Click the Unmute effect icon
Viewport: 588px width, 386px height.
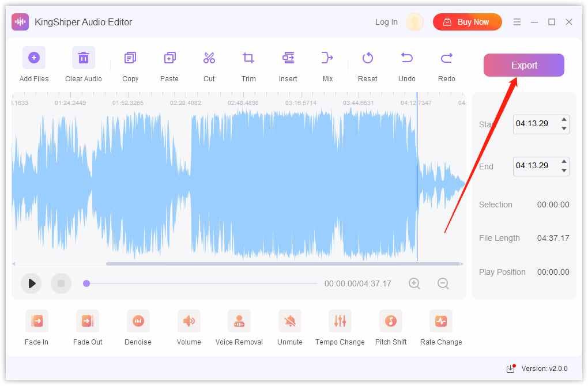coord(289,321)
